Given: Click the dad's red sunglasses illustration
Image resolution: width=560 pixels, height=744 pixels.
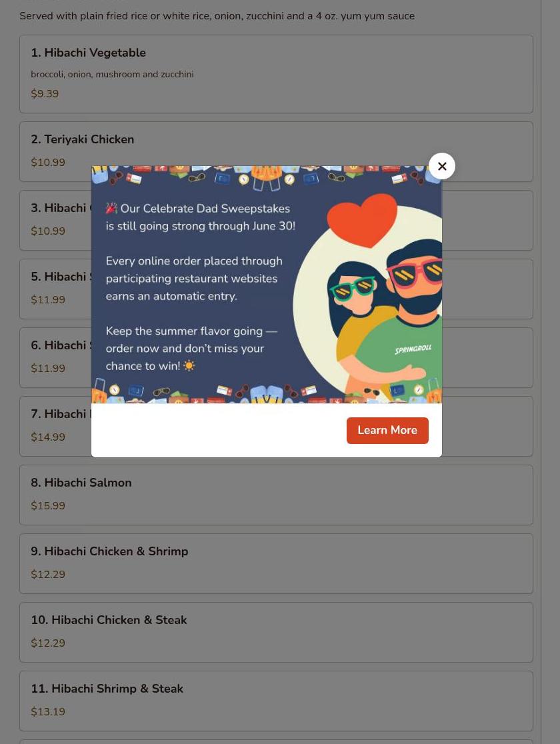Looking at the screenshot, I should click(x=415, y=273).
